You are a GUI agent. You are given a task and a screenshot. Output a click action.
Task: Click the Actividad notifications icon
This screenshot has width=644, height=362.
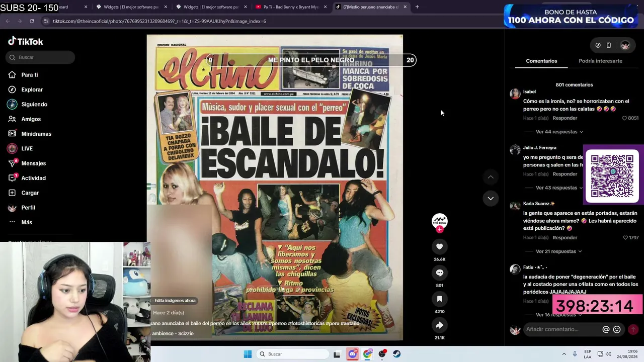[12, 178]
